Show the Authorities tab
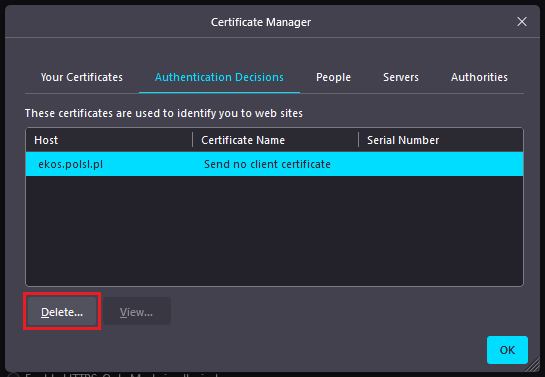545x377 pixels. 479,77
